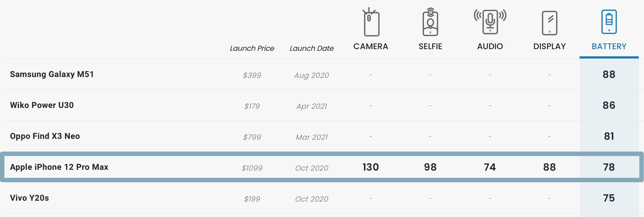The width and height of the screenshot is (644, 217).
Task: Open Wiko Power U30 device link
Action: [42, 105]
